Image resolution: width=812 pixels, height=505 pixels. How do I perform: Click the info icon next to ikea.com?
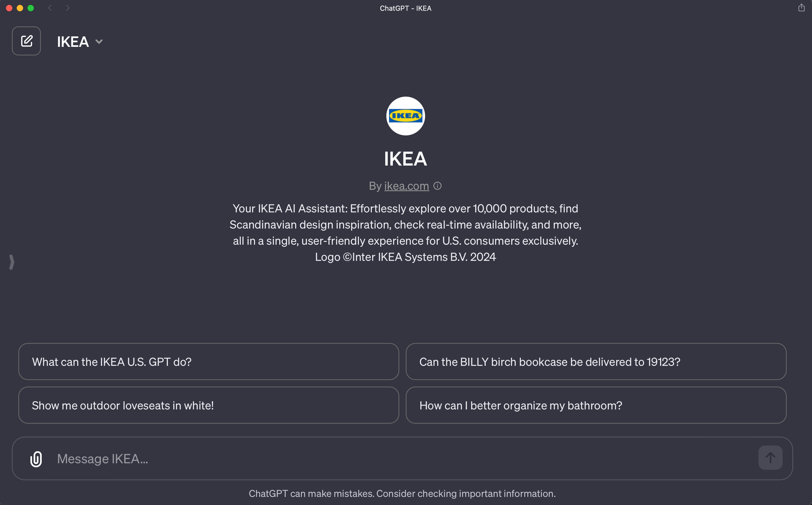437,186
